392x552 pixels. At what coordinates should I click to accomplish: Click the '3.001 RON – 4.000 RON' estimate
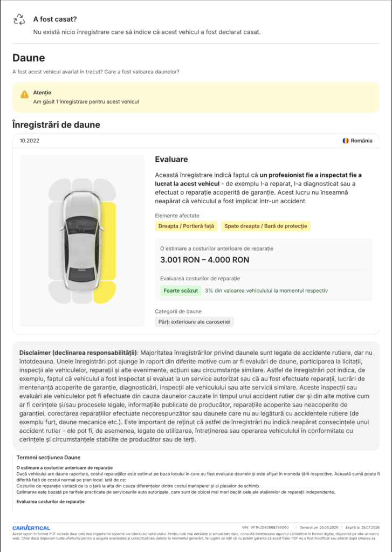205,260
